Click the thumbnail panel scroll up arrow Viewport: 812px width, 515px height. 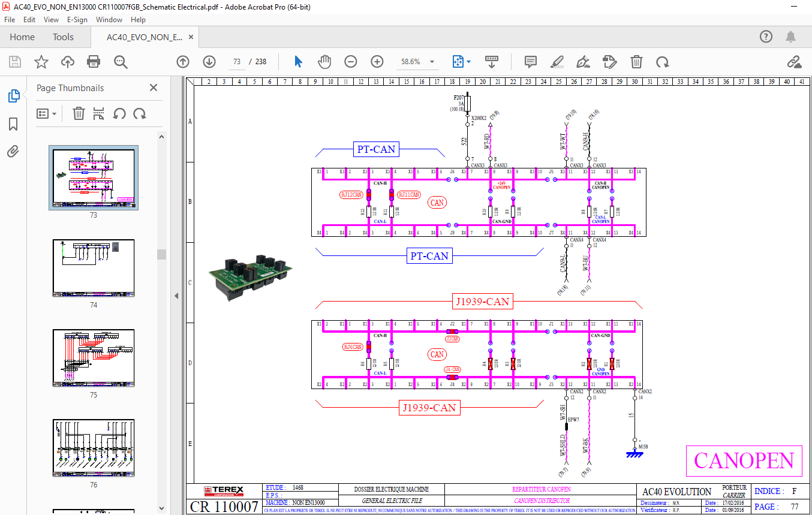point(161,137)
